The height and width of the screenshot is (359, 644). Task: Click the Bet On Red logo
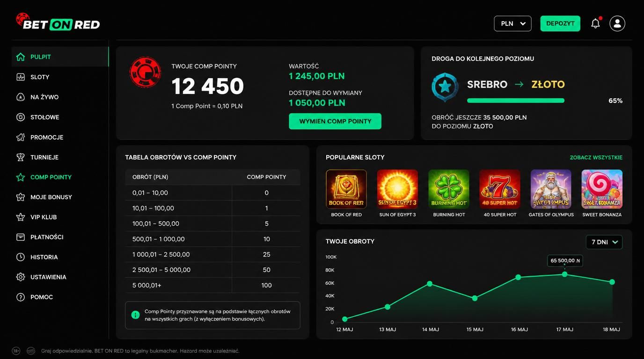pyautogui.click(x=58, y=22)
